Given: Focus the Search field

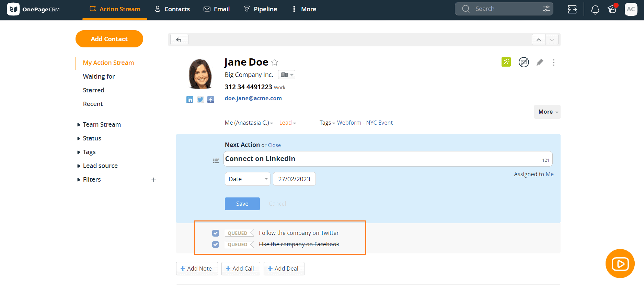Looking at the screenshot, I should pos(504,9).
